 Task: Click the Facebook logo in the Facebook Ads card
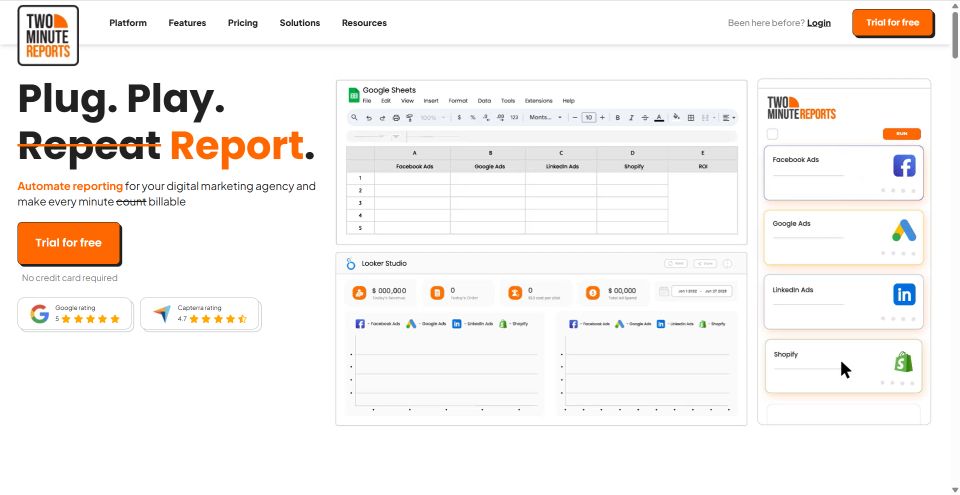click(904, 166)
